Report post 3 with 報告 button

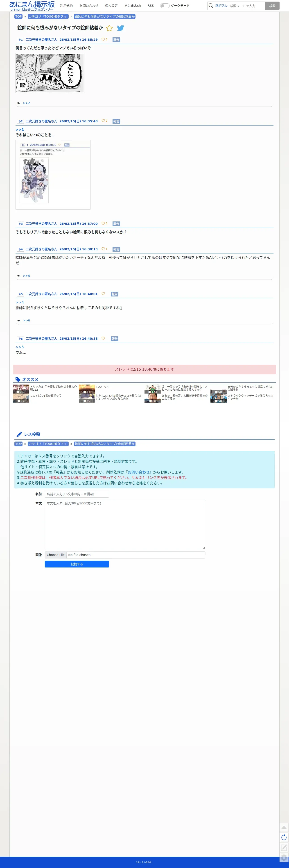116,224
